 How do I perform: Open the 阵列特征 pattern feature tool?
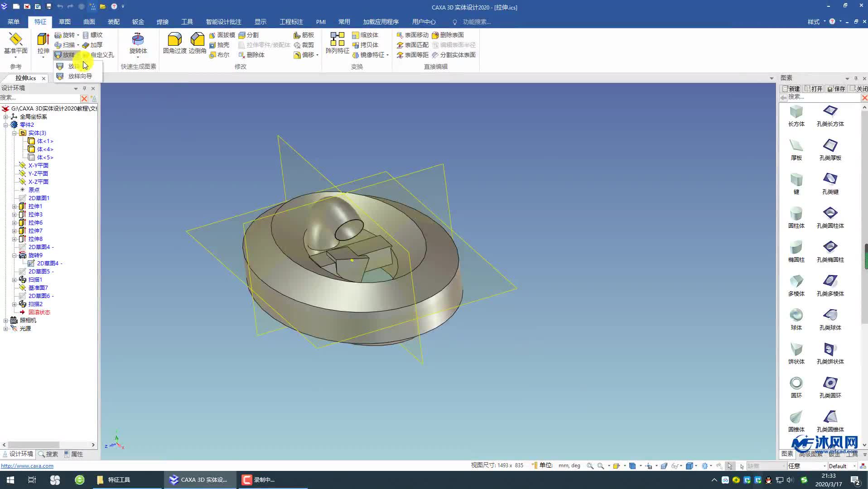[338, 43]
